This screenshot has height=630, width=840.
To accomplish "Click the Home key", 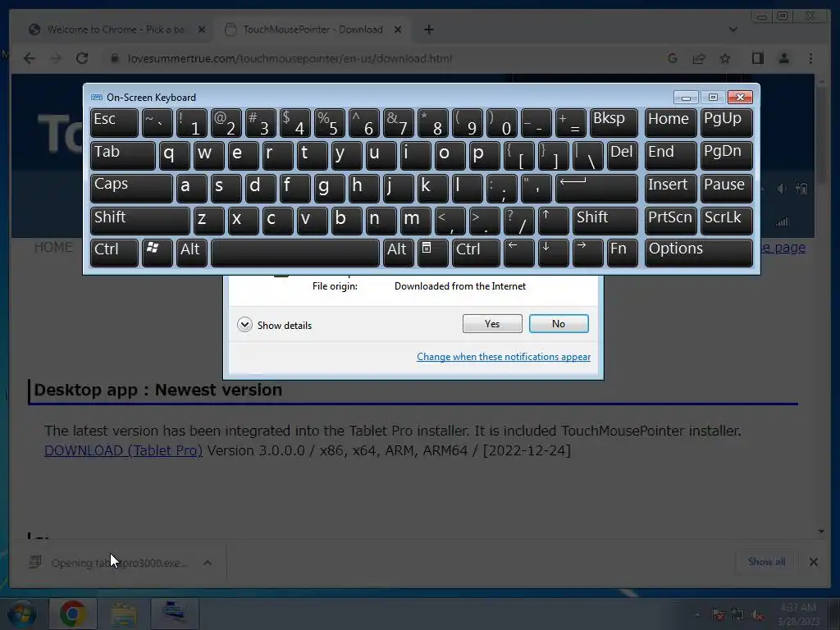I will (x=670, y=123).
